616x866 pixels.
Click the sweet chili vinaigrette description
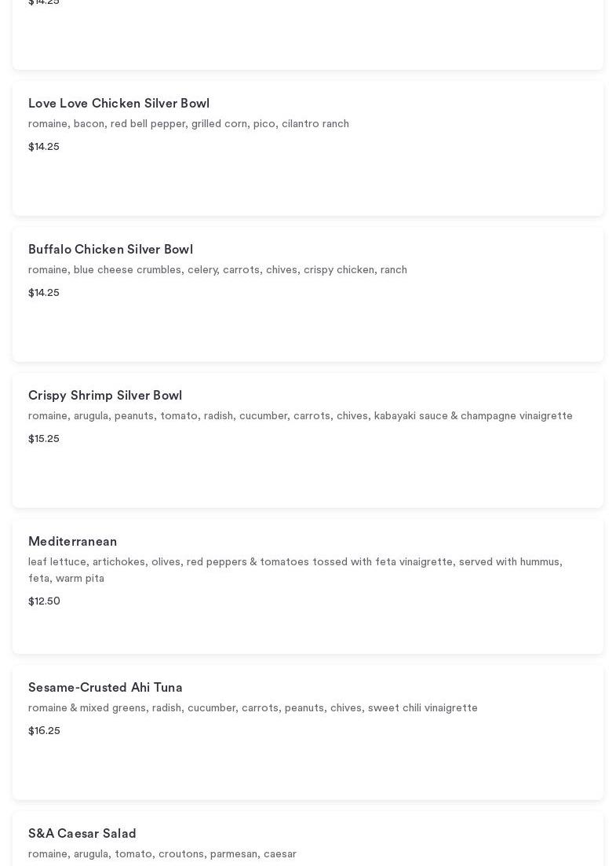point(253,708)
